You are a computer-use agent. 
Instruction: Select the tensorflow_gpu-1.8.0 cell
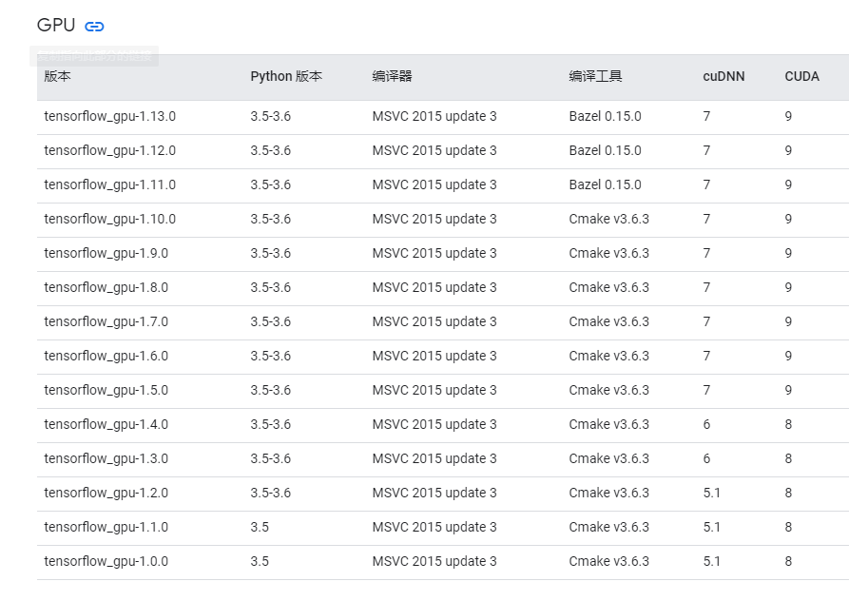(x=106, y=287)
